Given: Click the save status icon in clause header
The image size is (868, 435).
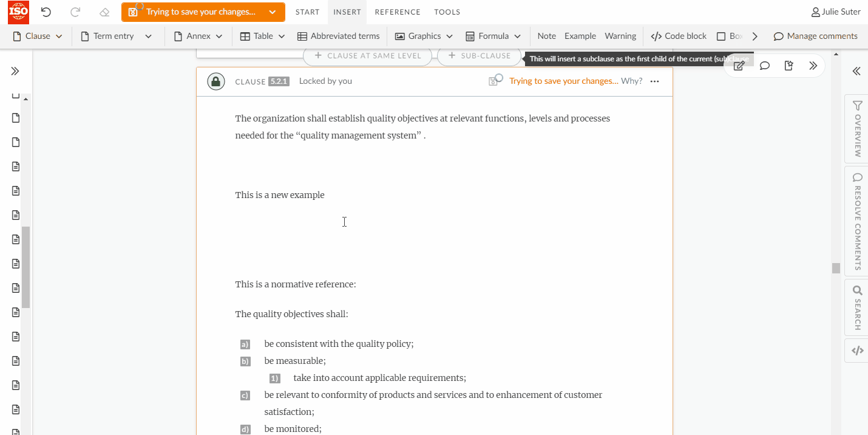Looking at the screenshot, I should pos(495,80).
